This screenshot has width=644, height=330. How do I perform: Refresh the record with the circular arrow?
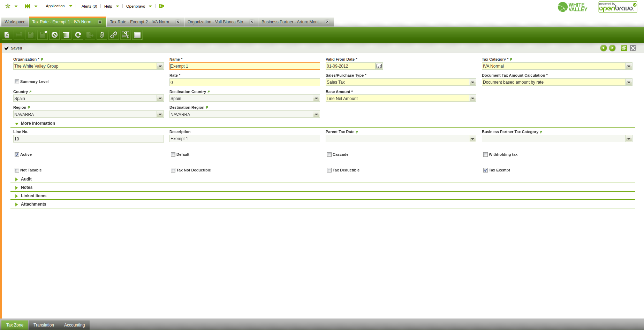coord(78,35)
